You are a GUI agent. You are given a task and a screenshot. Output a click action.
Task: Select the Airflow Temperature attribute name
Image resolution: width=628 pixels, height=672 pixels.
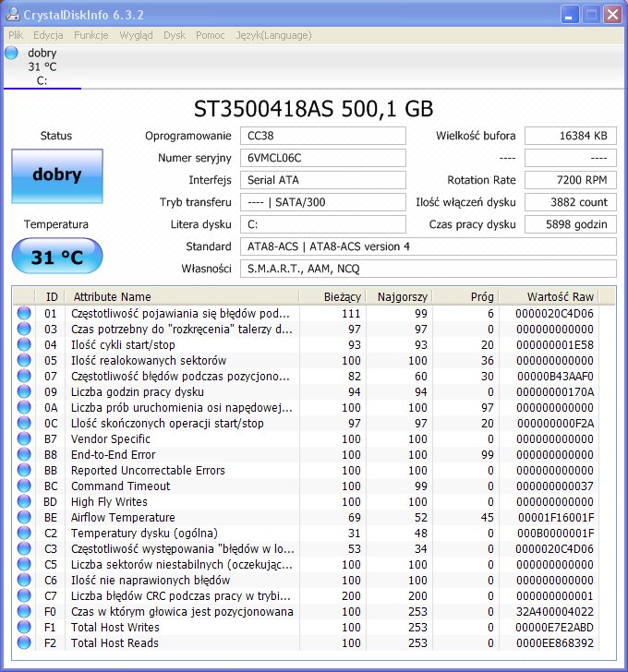tap(123, 517)
